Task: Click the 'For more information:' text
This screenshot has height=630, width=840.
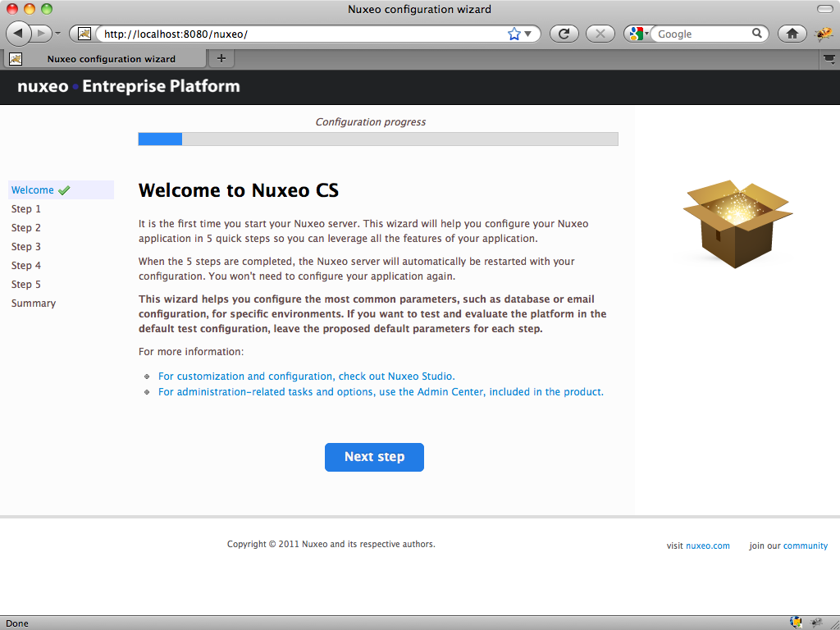Action: pyautogui.click(x=190, y=351)
